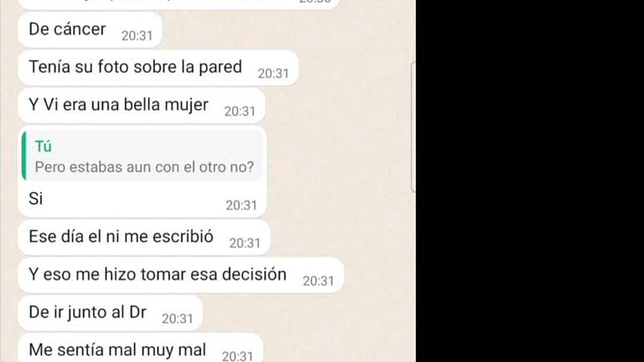Click the timestamp after 'tomar esa decisión'
644x362 pixels.
point(318,281)
